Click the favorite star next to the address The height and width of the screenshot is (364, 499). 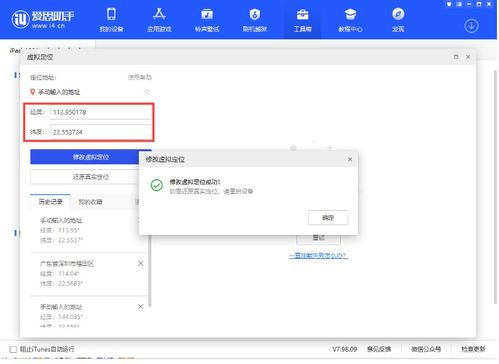(147, 92)
